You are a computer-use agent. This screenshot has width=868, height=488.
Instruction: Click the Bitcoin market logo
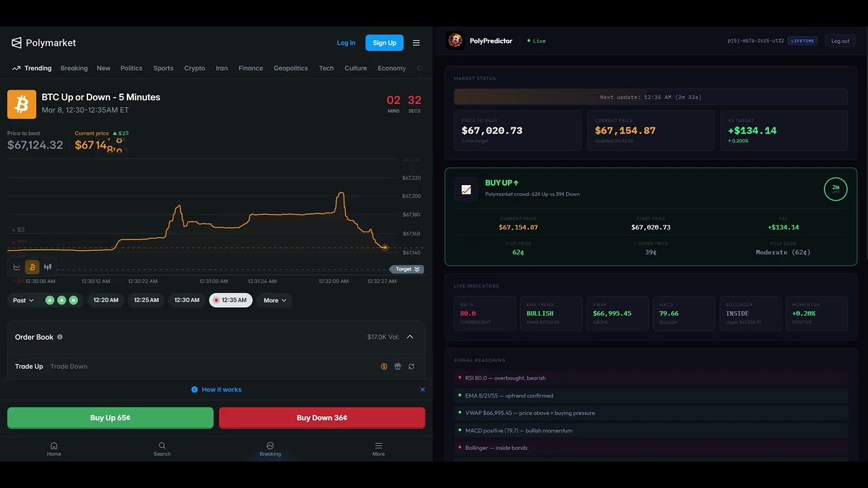[22, 104]
